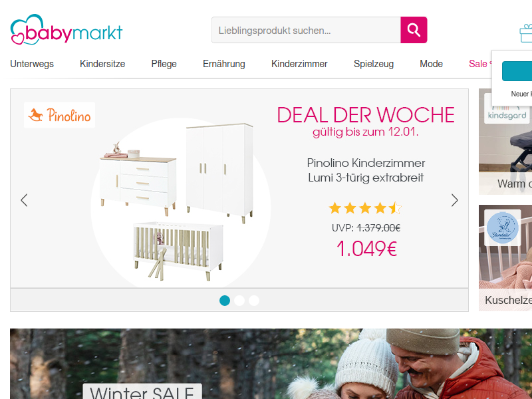Show the previous slide with left arrow
Image resolution: width=532 pixels, height=399 pixels.
(x=24, y=200)
